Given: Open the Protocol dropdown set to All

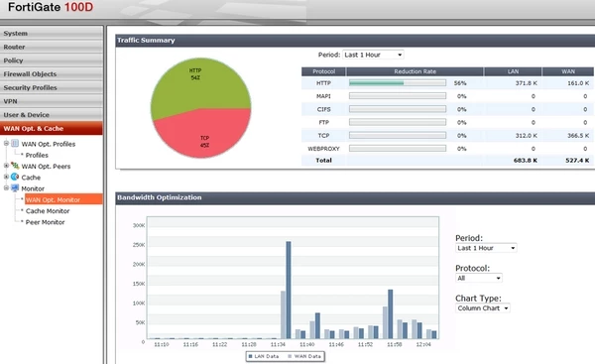Looking at the screenshot, I should click(479, 278).
